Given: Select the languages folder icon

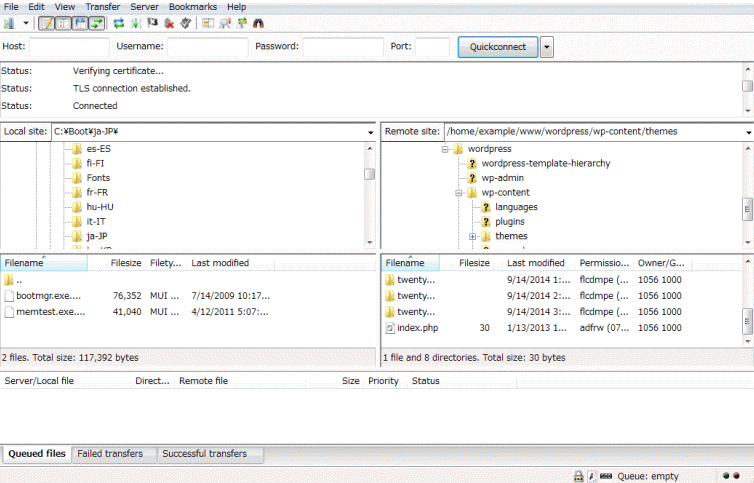Looking at the screenshot, I should (486, 207).
